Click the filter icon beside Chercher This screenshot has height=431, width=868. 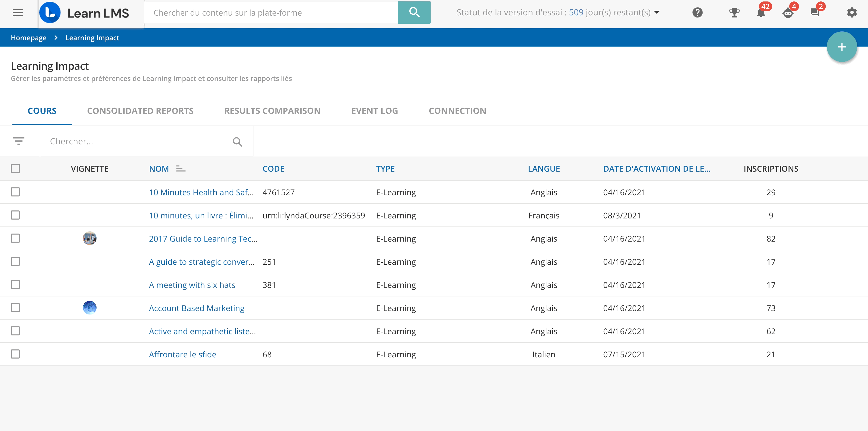point(19,141)
